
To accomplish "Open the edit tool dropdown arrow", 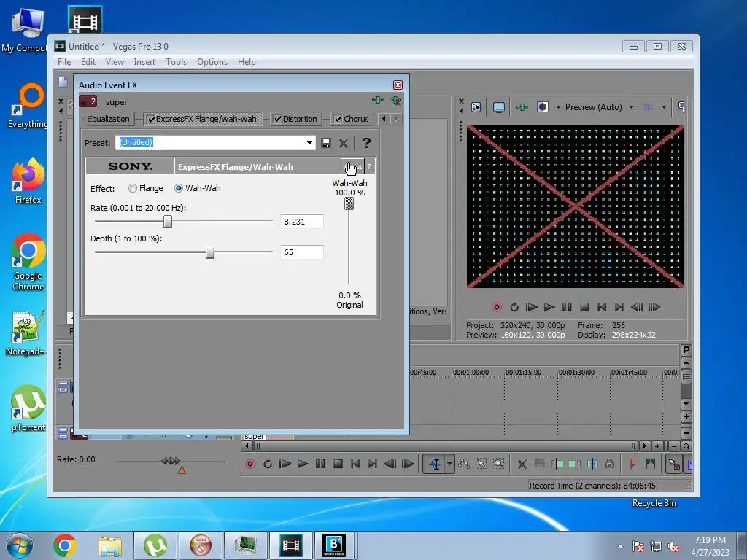I will [x=449, y=464].
